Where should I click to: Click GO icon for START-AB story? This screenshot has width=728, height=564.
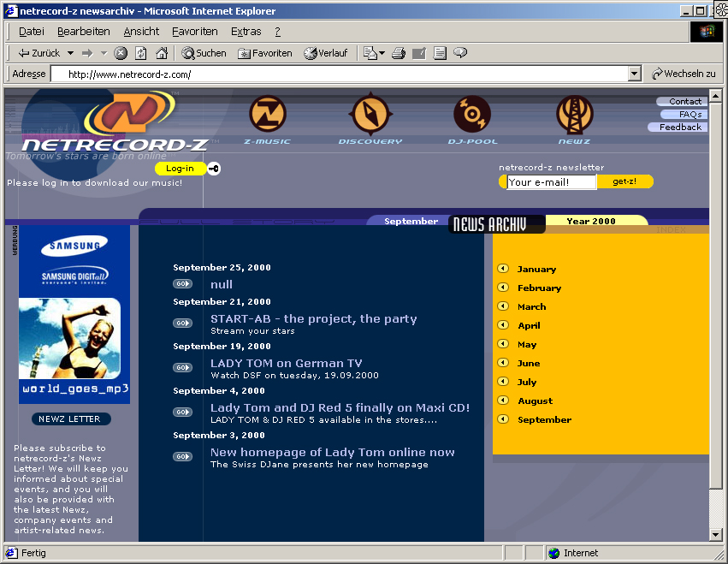coord(182,323)
